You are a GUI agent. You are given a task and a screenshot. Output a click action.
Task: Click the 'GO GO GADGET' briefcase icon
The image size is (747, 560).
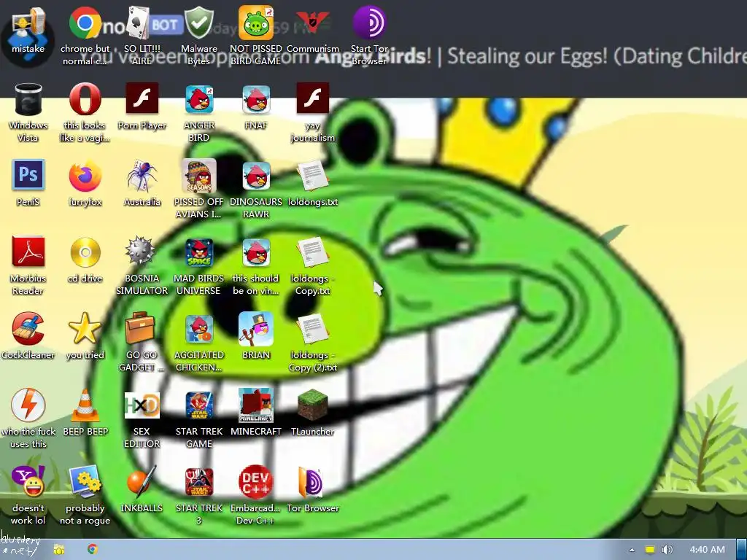140,327
